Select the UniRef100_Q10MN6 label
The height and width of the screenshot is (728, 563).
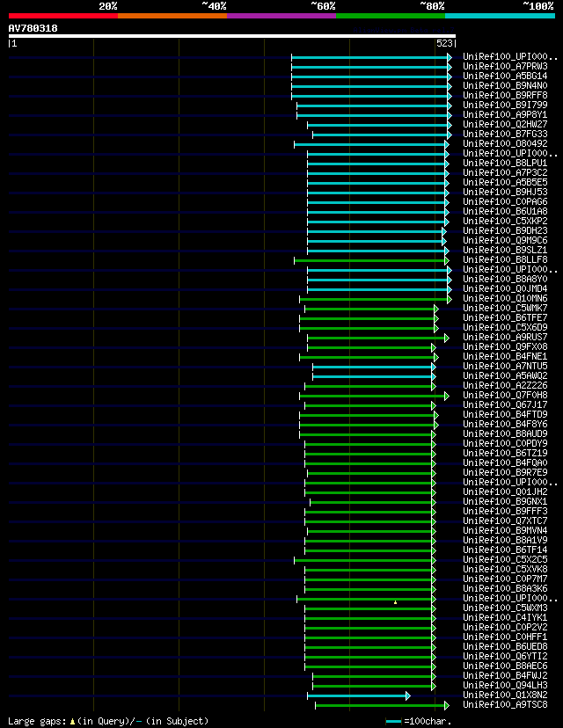(505, 299)
